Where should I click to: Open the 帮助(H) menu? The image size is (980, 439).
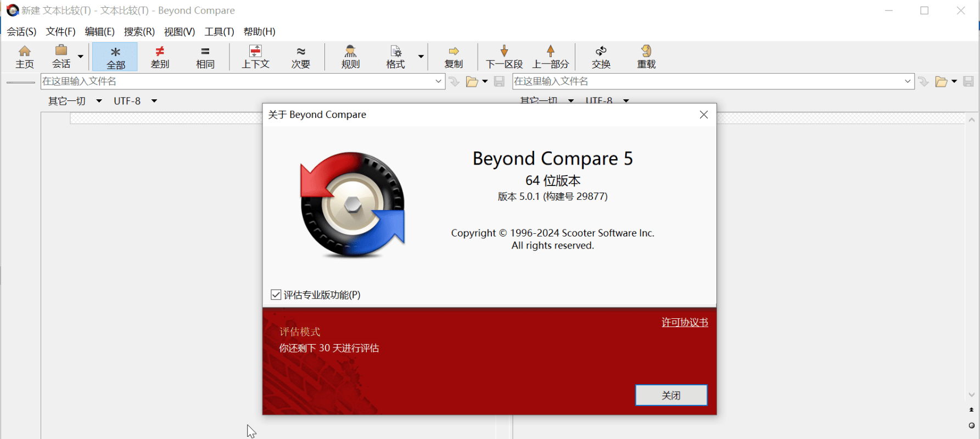point(259,32)
